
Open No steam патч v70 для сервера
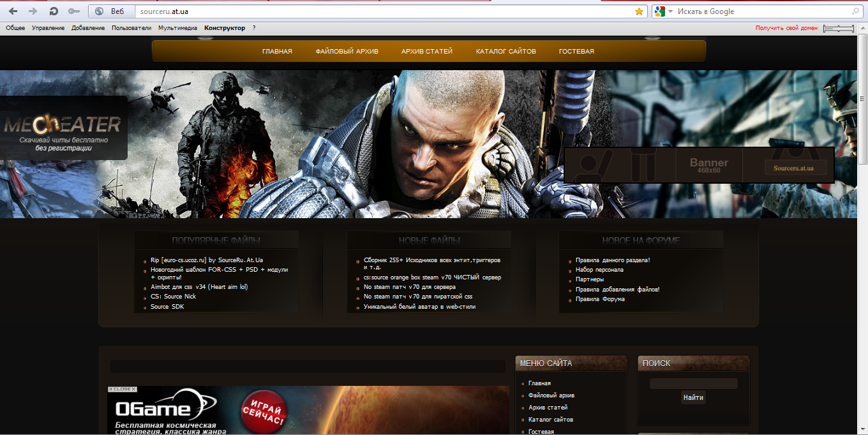pos(410,287)
